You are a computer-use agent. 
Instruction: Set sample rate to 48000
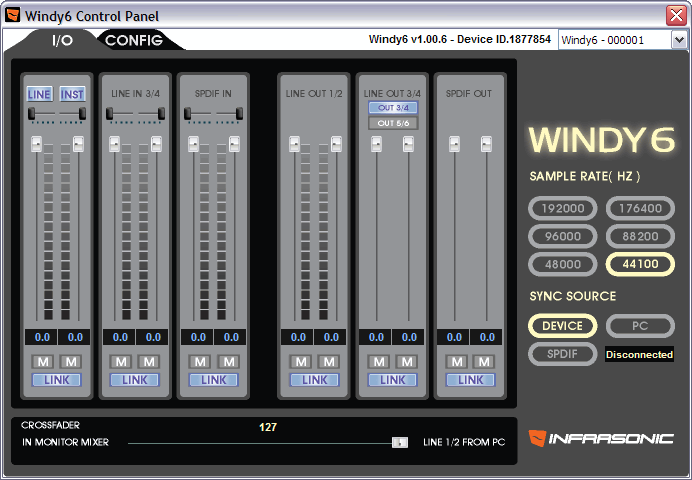pos(563,264)
